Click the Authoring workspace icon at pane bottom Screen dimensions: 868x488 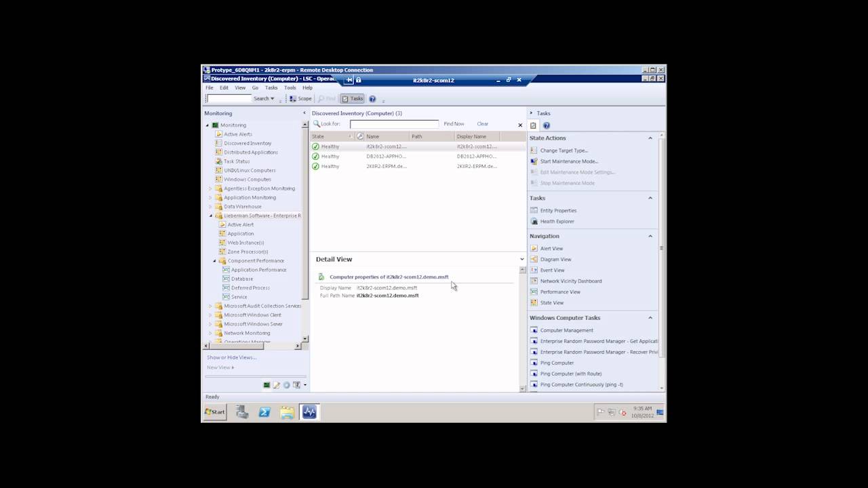point(277,385)
